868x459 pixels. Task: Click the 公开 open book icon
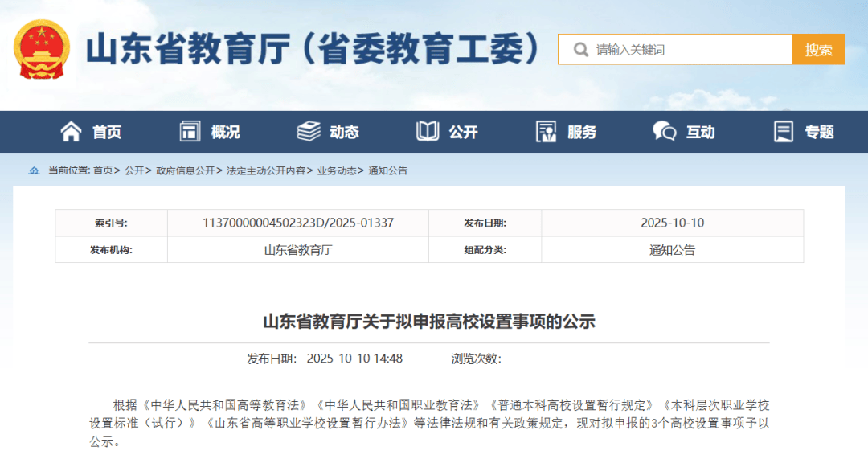pyautogui.click(x=428, y=132)
